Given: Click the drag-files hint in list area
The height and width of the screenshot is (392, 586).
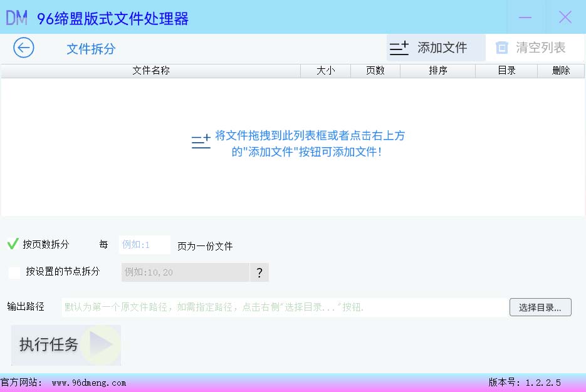Looking at the screenshot, I should 310,143.
